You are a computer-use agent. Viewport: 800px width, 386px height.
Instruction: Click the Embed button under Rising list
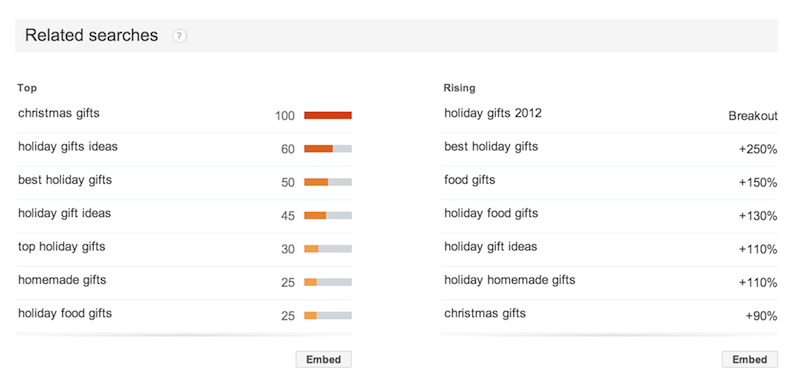(x=749, y=359)
